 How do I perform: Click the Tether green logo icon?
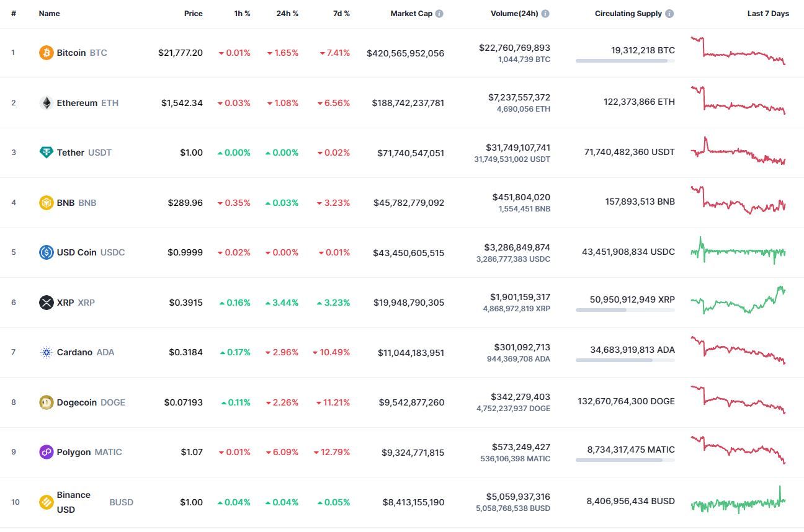pos(47,153)
